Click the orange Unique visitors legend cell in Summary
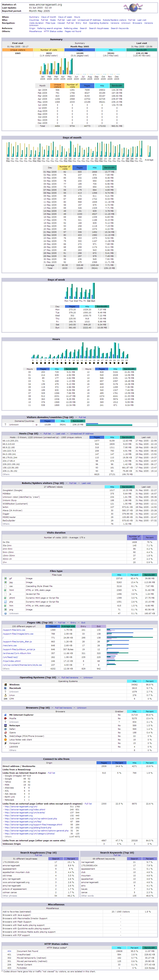This screenshot has height=980, width=159. click(x=18, y=50)
